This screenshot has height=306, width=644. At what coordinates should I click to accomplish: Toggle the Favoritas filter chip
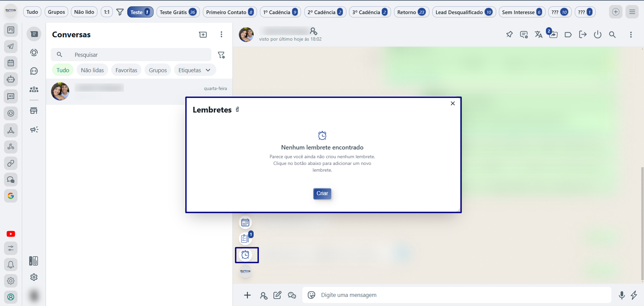pyautogui.click(x=126, y=70)
